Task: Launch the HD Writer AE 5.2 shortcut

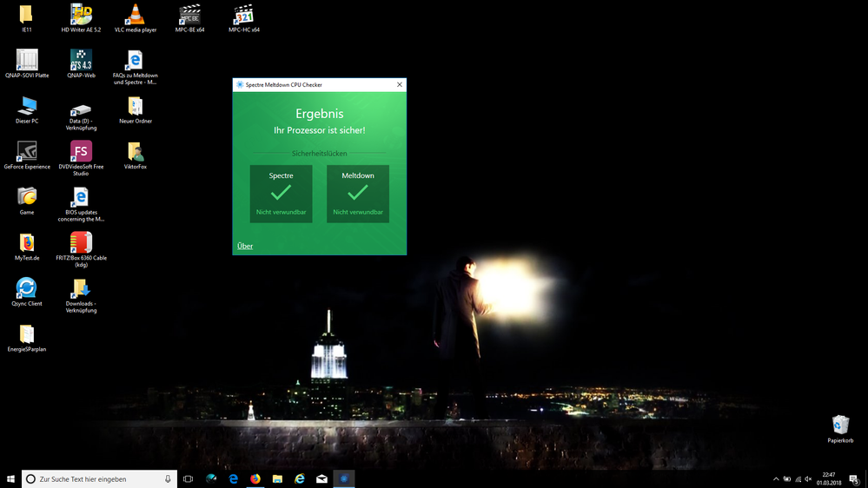Action: coord(81,17)
